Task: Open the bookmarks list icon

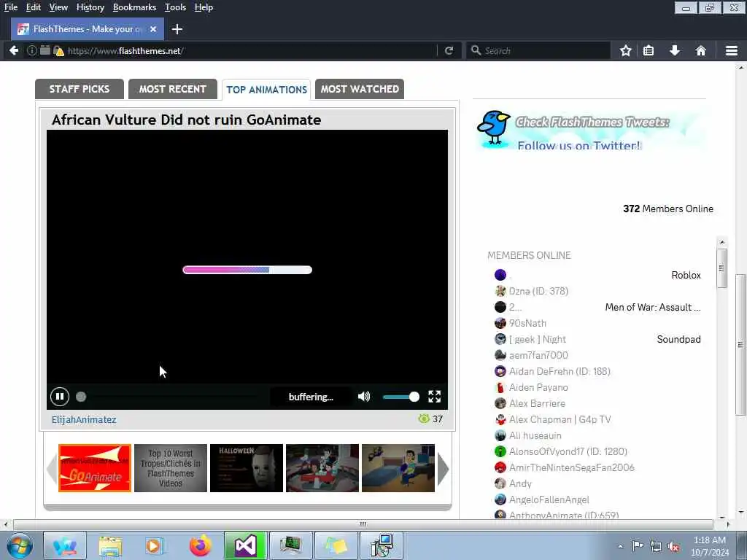Action: tap(649, 50)
